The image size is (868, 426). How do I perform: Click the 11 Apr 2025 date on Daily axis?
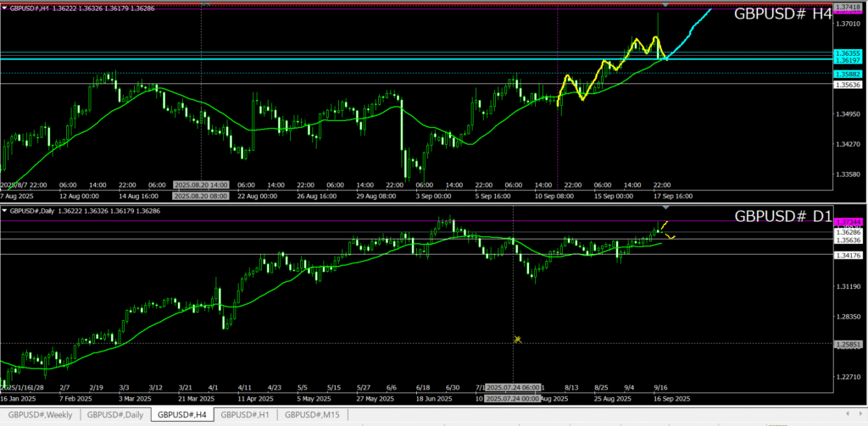(x=256, y=398)
